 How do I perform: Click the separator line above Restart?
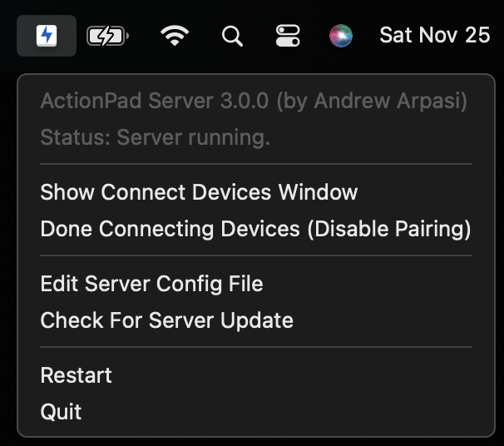click(256, 347)
